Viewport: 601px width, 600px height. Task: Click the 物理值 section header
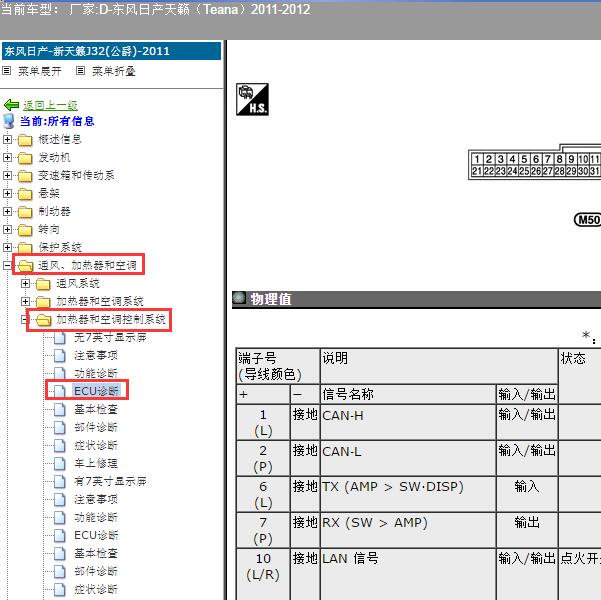tap(417, 299)
